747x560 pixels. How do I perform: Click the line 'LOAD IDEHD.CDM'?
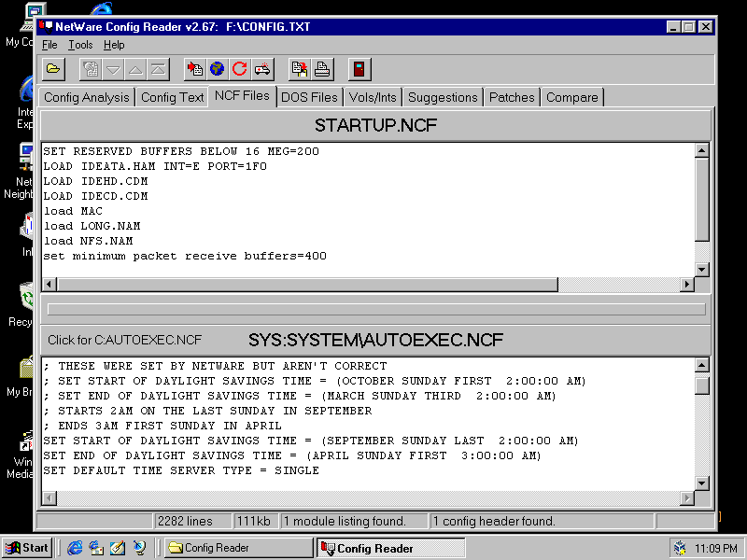[95, 181]
